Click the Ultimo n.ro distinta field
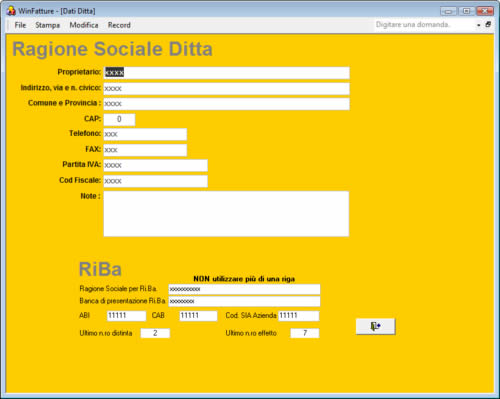500x399 pixels. point(155,333)
